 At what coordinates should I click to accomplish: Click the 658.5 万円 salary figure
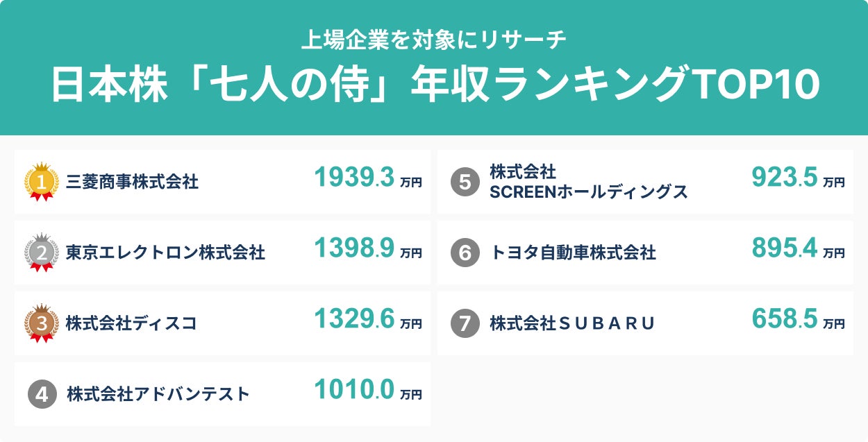(x=798, y=319)
